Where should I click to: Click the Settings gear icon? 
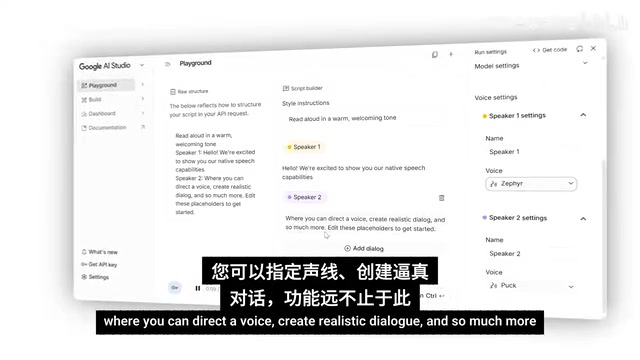84,277
